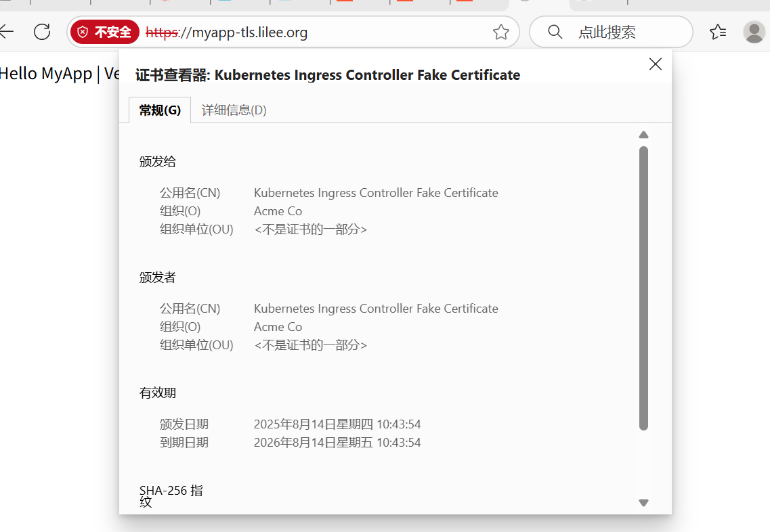Open the favorites list icon
770x532 pixels.
(718, 32)
